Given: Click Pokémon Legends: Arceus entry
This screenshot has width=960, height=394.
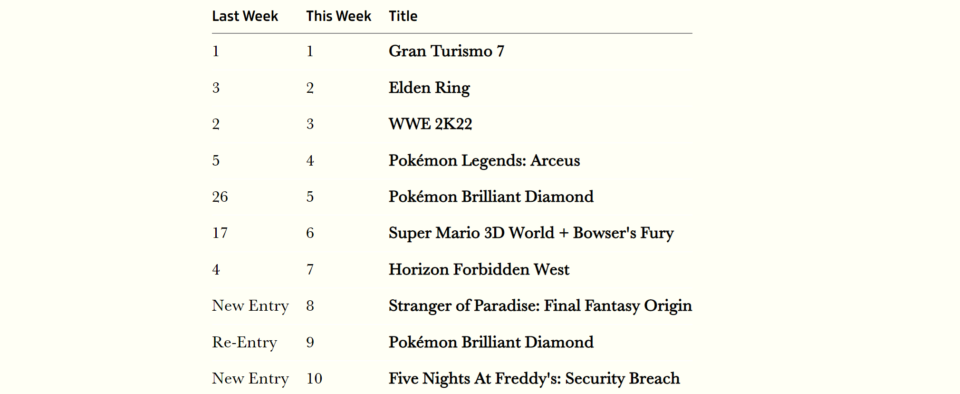Looking at the screenshot, I should tap(484, 160).
